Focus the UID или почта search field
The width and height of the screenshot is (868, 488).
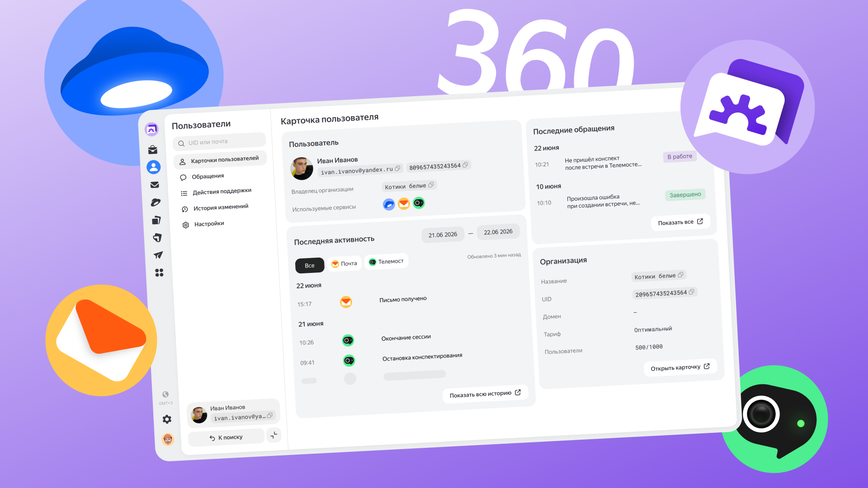click(219, 142)
